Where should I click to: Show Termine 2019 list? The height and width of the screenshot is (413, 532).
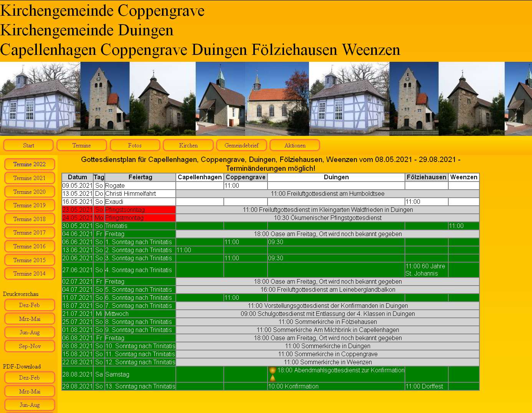click(x=30, y=205)
